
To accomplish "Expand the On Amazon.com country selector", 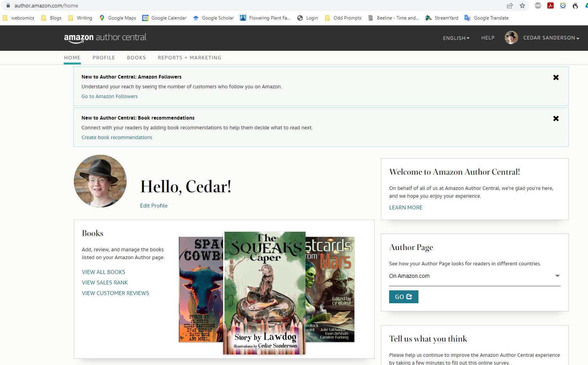I will coord(474,276).
